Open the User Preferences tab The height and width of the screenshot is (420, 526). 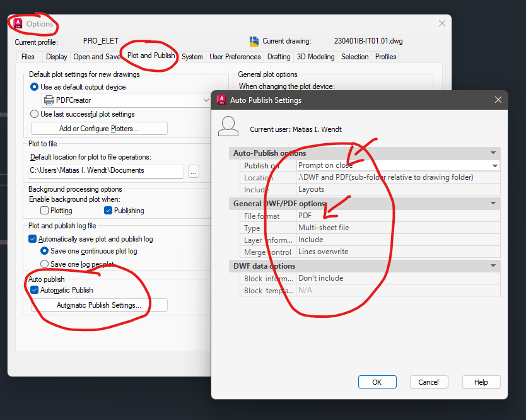235,57
